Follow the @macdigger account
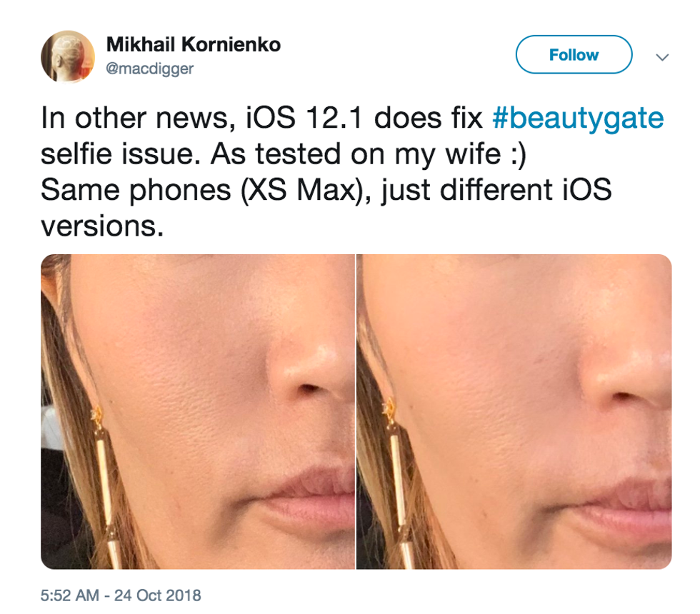The height and width of the screenshot is (614, 700). pos(574,54)
